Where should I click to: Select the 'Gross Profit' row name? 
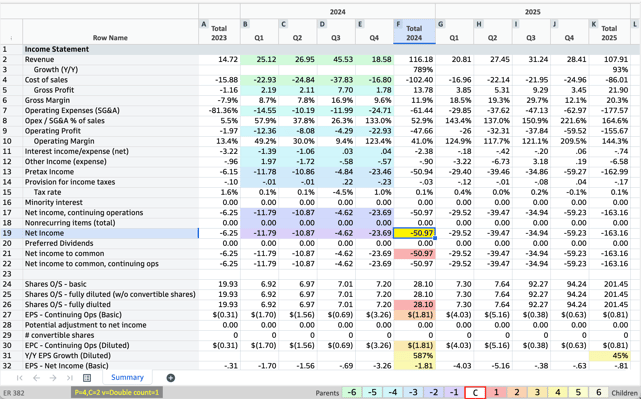click(110, 90)
